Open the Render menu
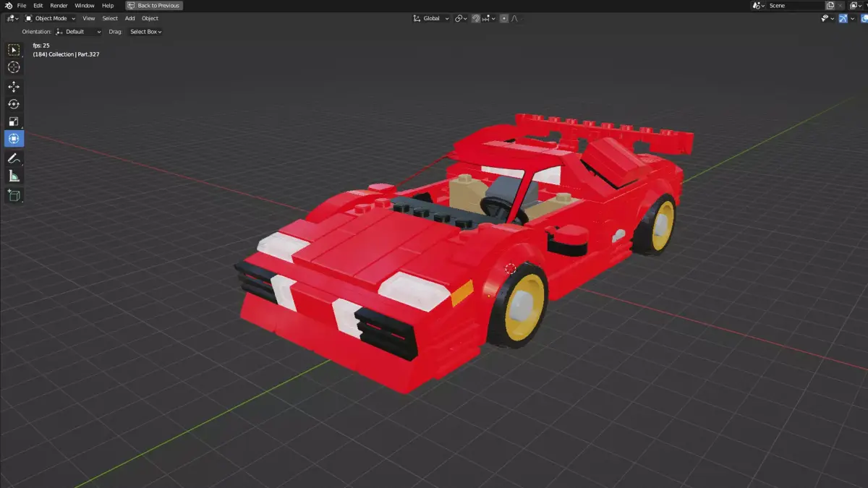Viewport: 868px width, 488px height. tap(59, 5)
